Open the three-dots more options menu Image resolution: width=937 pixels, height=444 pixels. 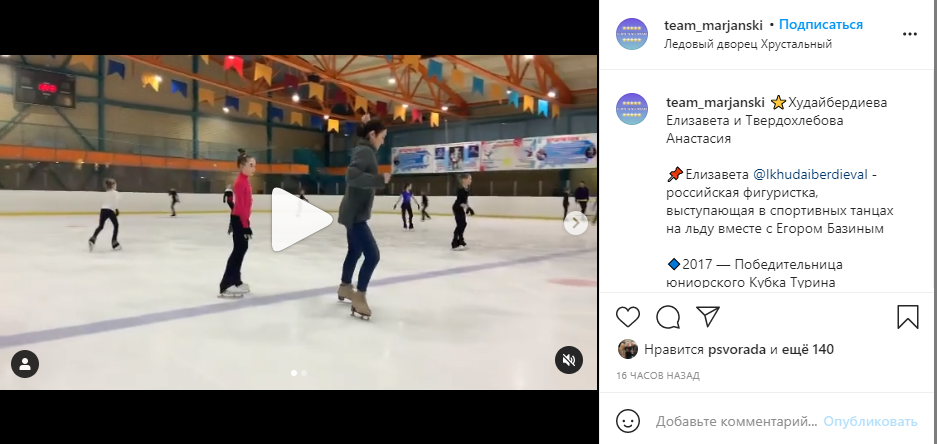coord(910,35)
